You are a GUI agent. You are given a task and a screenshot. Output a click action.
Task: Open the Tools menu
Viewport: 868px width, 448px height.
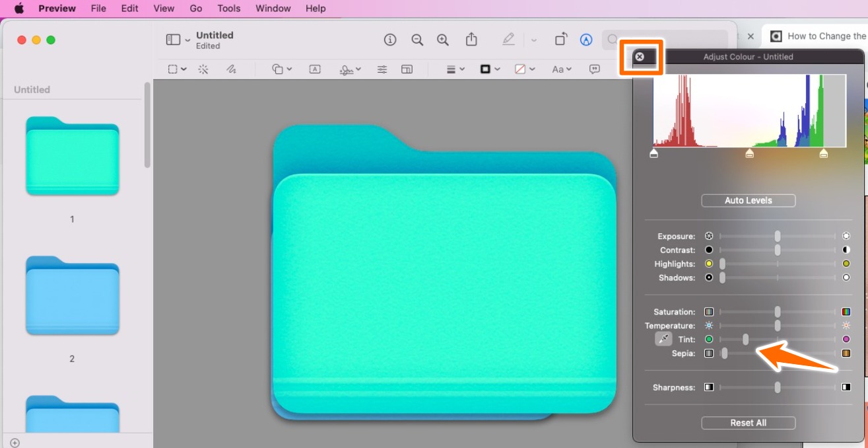click(x=229, y=9)
